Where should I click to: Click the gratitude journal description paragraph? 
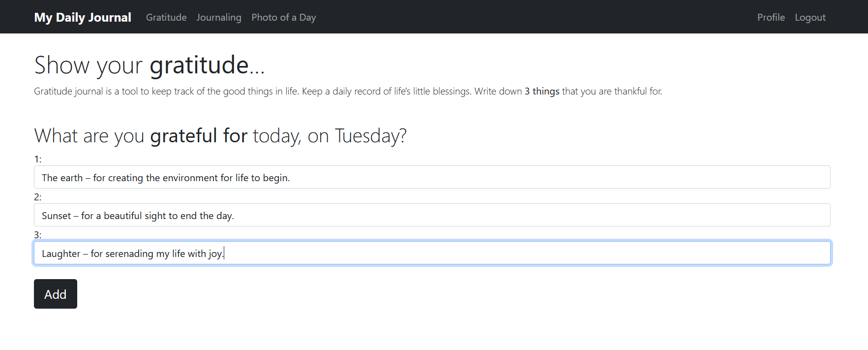pos(348,91)
